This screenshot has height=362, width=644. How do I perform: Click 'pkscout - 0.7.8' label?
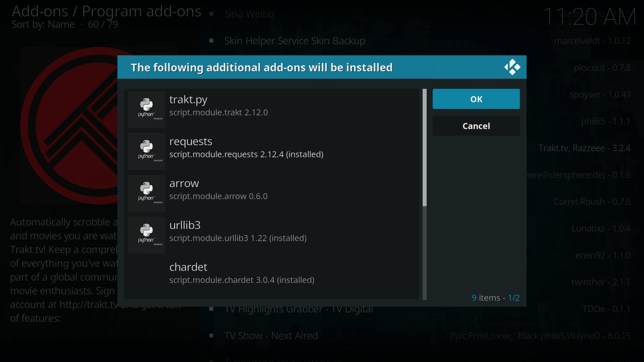pos(602,68)
